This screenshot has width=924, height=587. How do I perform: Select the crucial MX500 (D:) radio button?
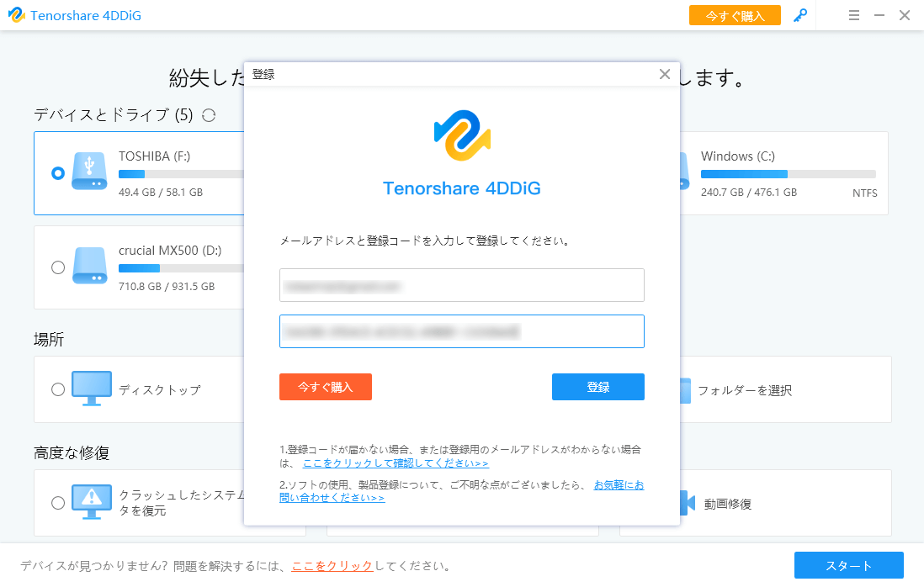[x=58, y=267]
